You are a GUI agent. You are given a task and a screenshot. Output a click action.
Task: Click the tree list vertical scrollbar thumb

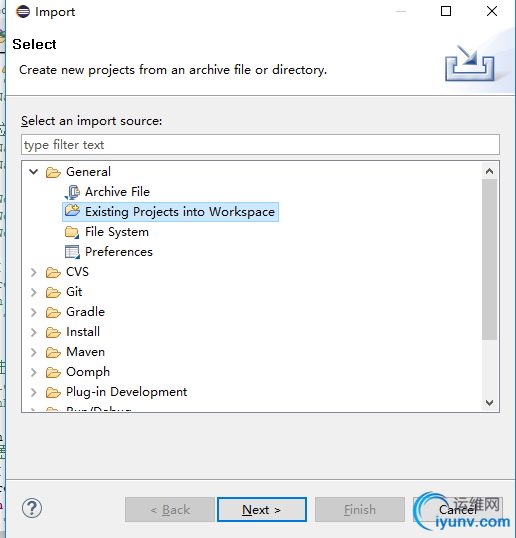[x=489, y=260]
